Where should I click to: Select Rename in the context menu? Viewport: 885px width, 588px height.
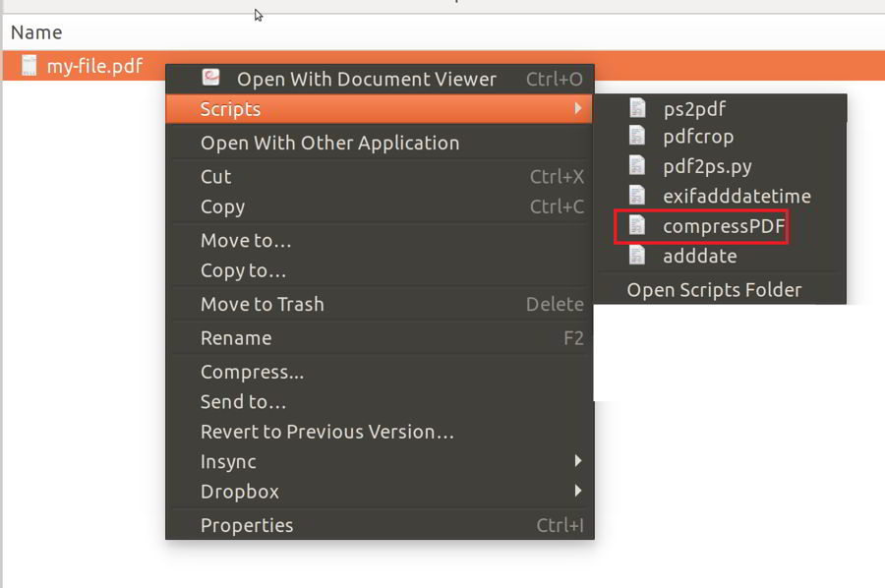(x=236, y=337)
